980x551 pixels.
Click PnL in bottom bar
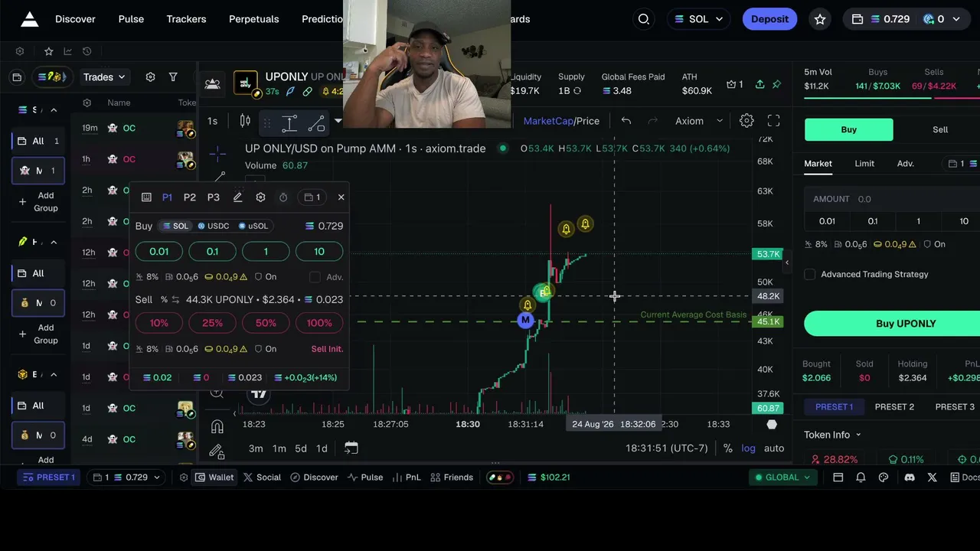point(407,478)
